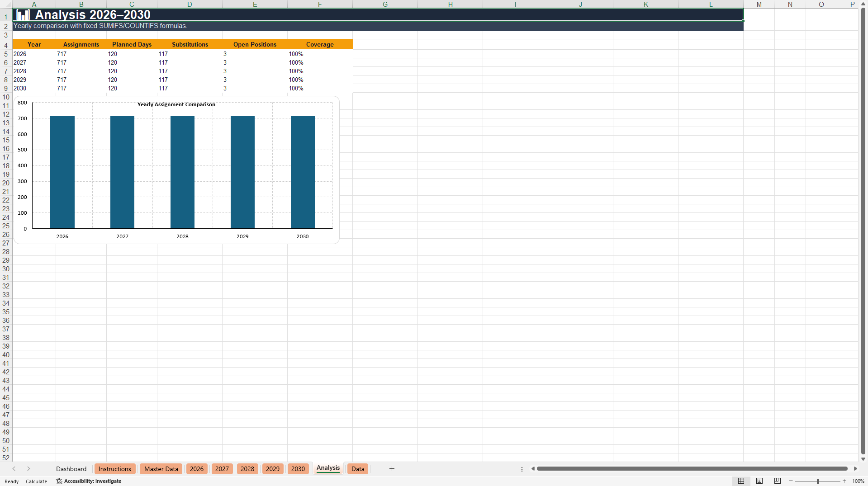The width and height of the screenshot is (868, 486).
Task: Go to previous sheet tabs arrow
Action: [x=14, y=469]
